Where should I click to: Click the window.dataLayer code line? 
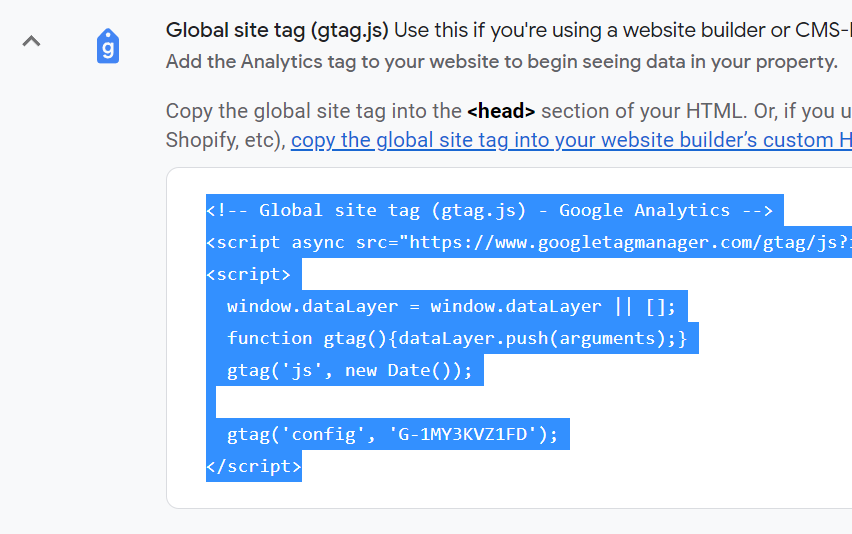(451, 306)
